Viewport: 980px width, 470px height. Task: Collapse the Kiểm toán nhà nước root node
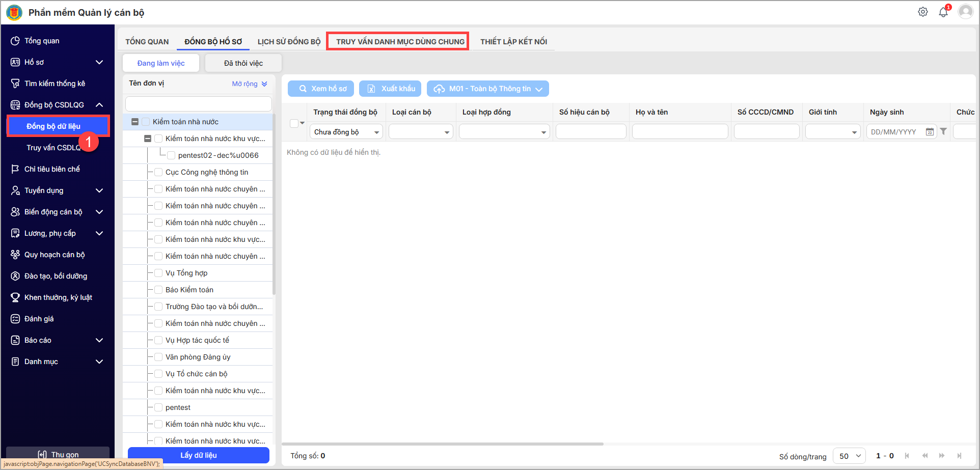(135, 122)
